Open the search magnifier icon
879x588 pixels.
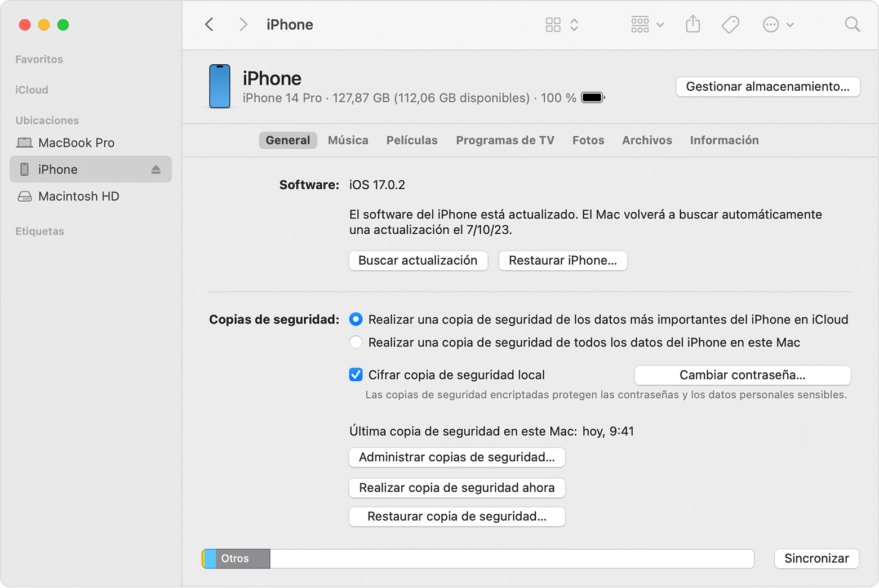(852, 25)
